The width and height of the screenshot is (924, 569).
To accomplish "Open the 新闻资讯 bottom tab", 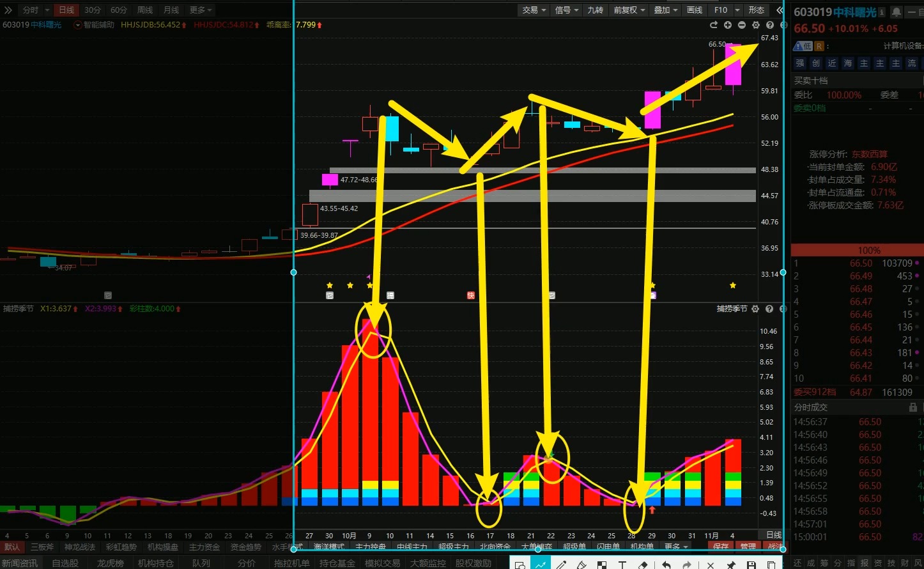I will 19,563.
